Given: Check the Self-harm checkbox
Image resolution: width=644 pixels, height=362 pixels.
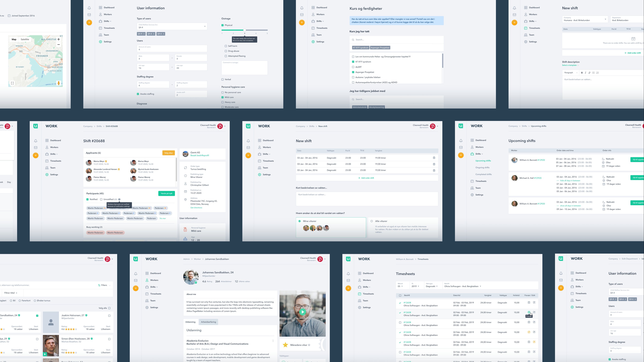Looking at the screenshot, I should 226,46.
